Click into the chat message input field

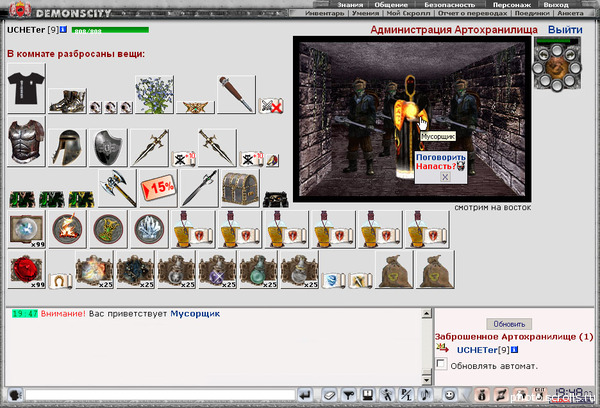(x=160, y=395)
